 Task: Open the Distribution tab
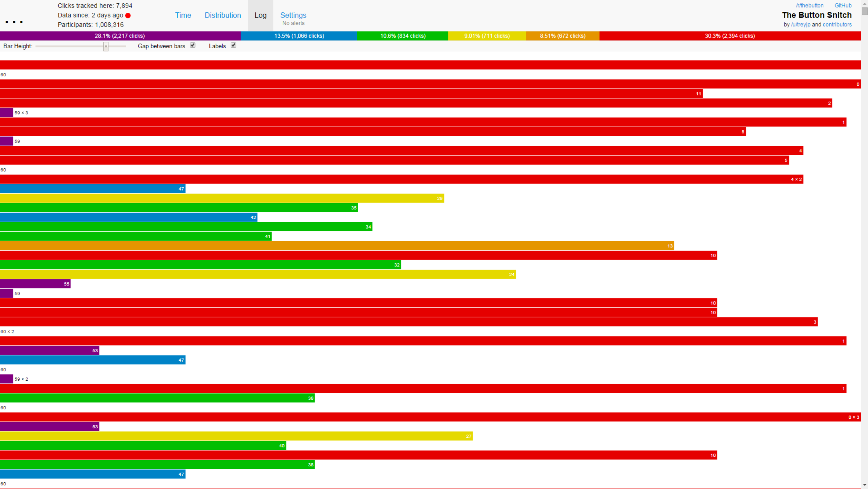(x=223, y=15)
